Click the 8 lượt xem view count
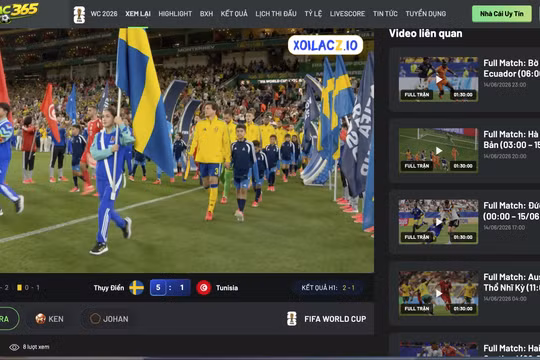 point(36,347)
